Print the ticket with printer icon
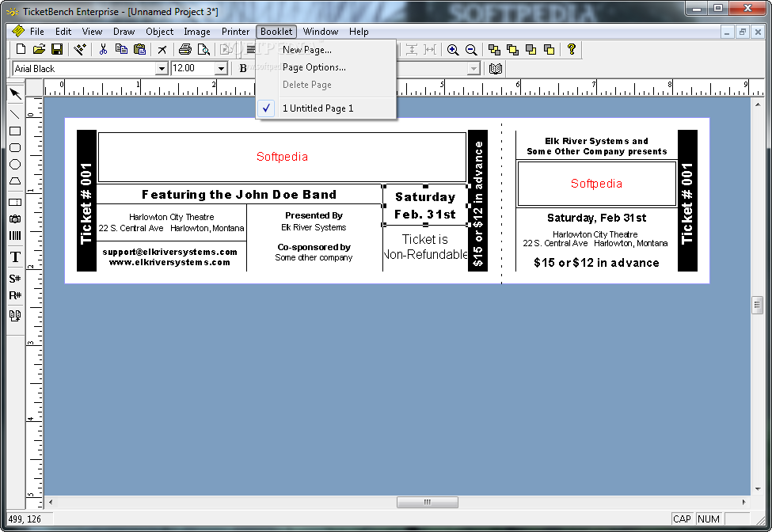This screenshot has width=772, height=532. [x=185, y=49]
